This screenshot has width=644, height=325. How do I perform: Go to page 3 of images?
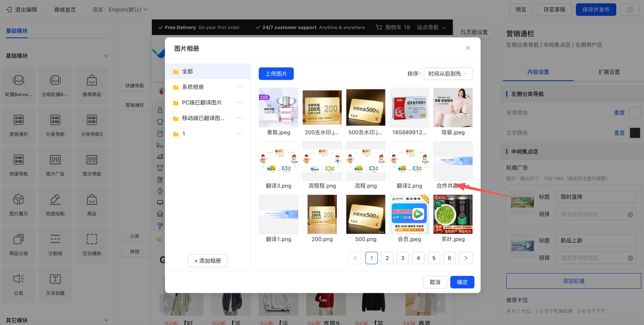[x=402, y=258]
